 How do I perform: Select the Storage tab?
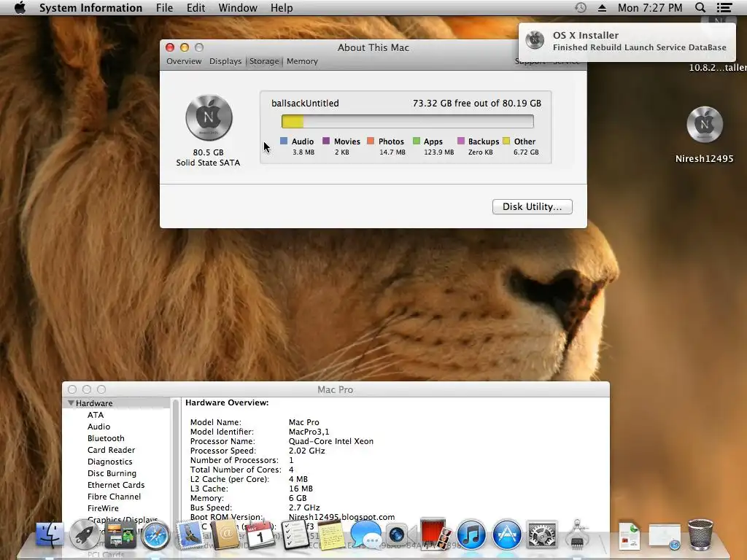click(264, 61)
